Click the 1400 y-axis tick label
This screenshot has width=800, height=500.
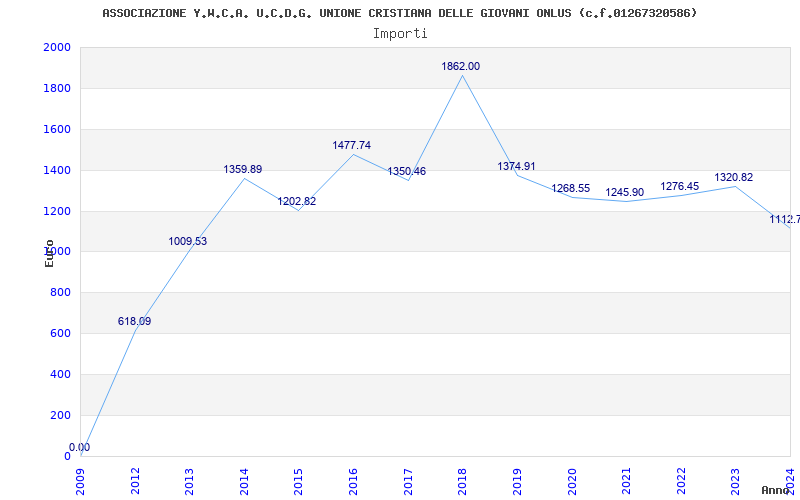pos(57,170)
